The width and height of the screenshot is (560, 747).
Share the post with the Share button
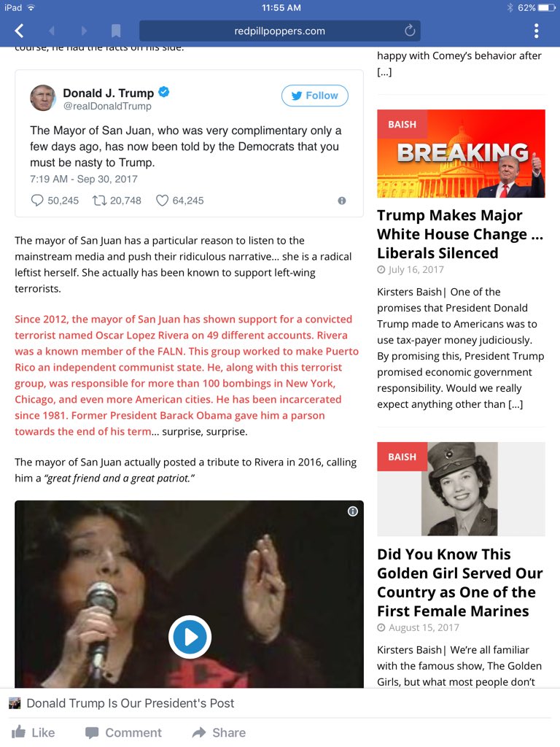click(219, 732)
